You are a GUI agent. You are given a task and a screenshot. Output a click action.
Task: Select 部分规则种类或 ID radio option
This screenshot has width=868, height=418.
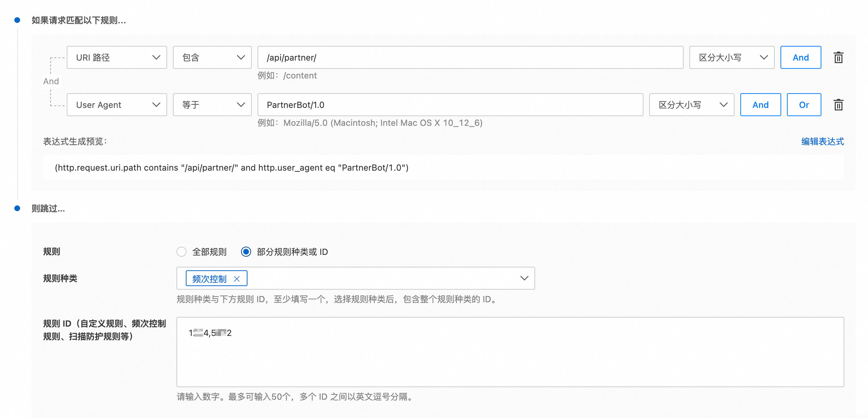click(246, 252)
